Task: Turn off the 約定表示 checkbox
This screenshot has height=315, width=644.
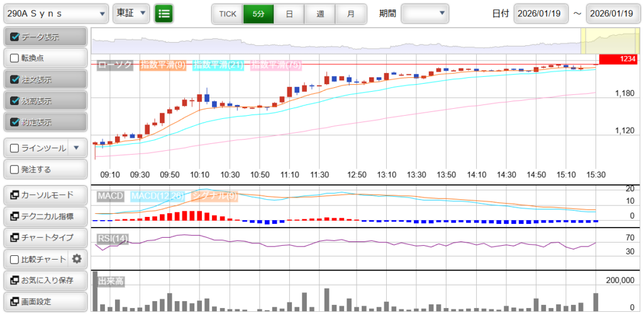Action: pos(16,122)
